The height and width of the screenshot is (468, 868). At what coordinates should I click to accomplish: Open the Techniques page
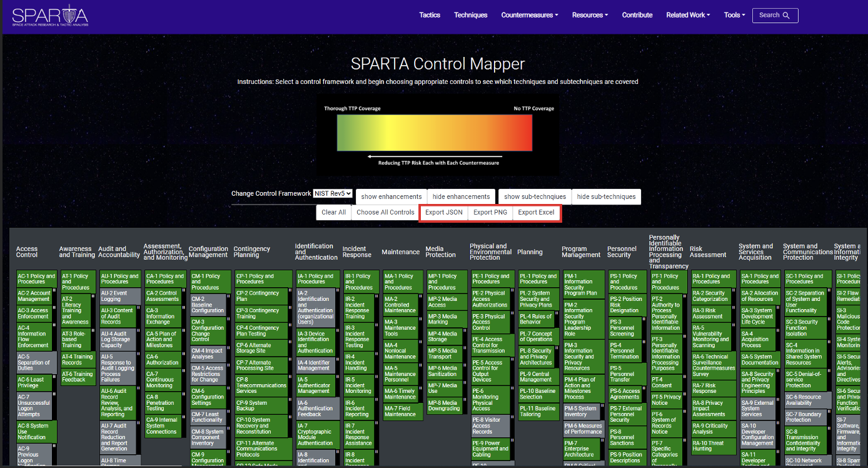[470, 15]
